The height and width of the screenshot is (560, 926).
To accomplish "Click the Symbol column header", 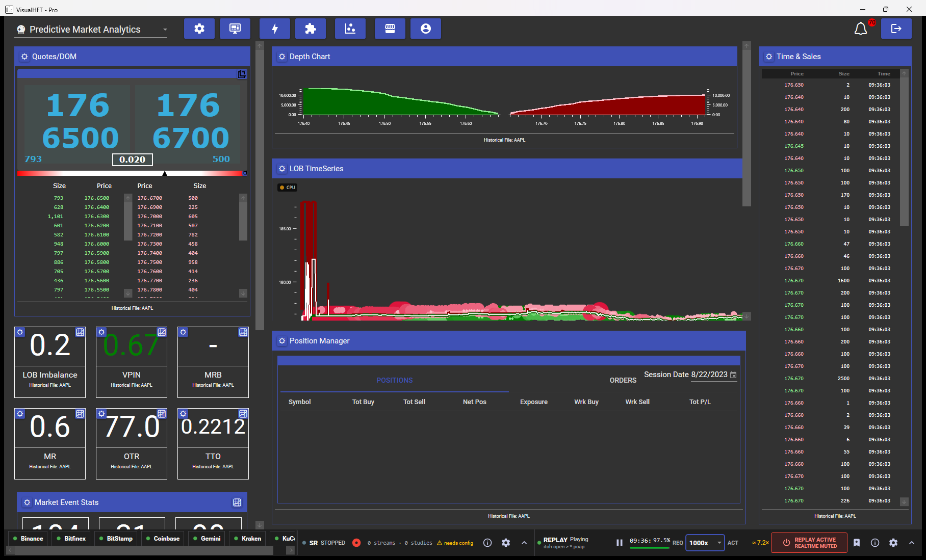I will point(299,402).
